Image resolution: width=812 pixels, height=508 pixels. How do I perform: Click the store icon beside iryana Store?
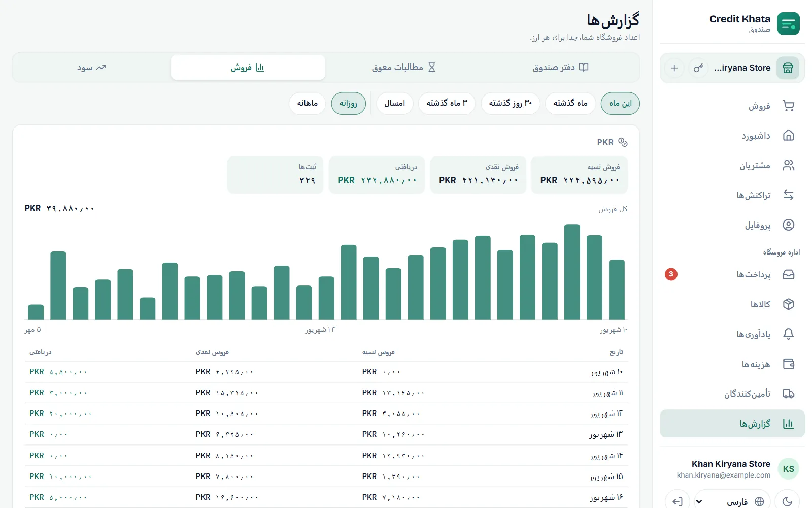tap(788, 68)
